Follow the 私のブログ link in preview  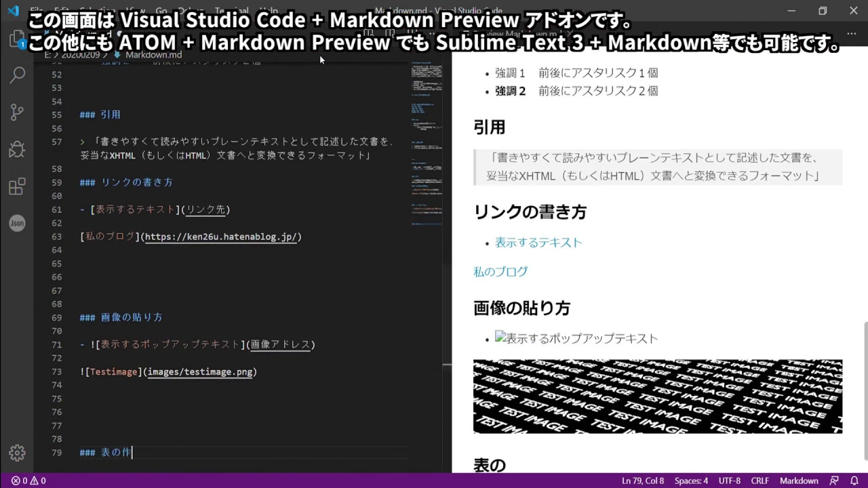coord(500,271)
